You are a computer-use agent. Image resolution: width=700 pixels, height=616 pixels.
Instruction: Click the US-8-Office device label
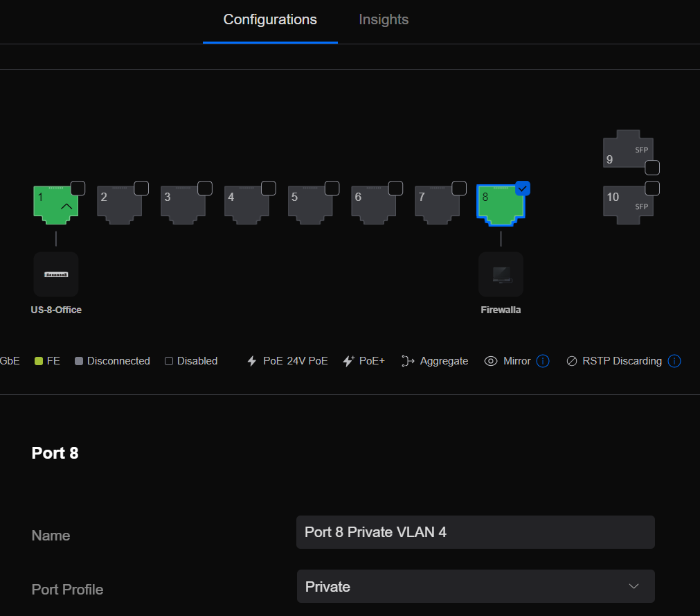tap(56, 310)
